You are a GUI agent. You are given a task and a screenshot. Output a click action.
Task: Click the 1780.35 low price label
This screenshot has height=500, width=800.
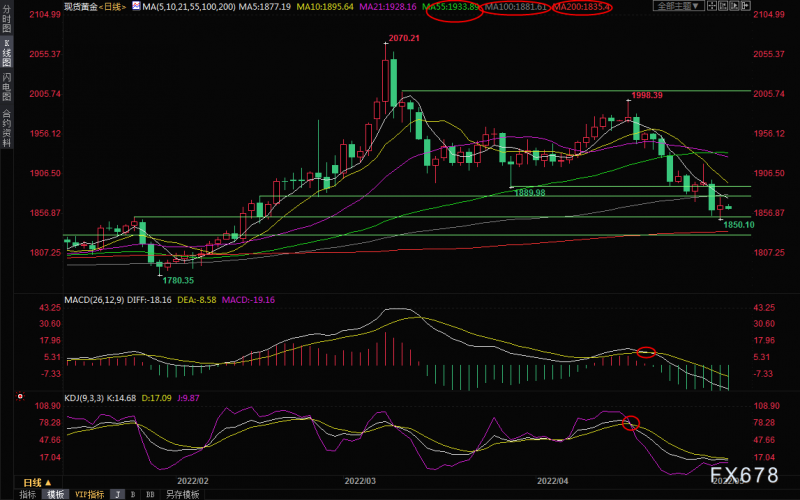click(178, 280)
